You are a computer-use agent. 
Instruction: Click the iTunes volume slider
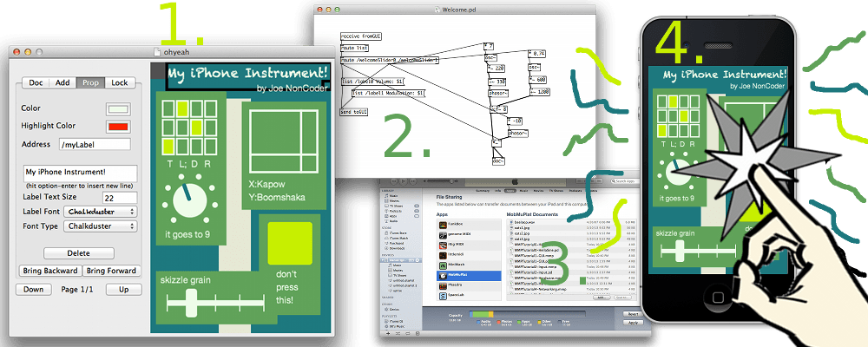[441, 181]
